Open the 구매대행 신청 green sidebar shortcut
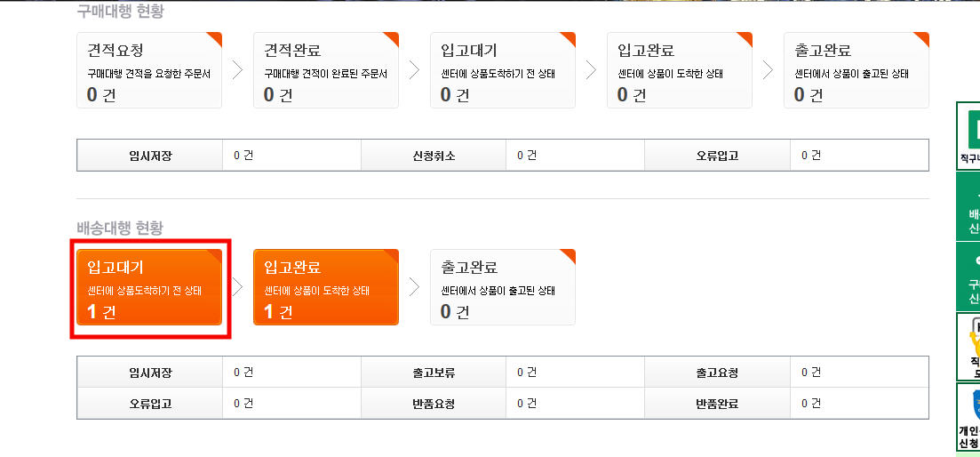This screenshot has height=457, width=980. pos(968,277)
